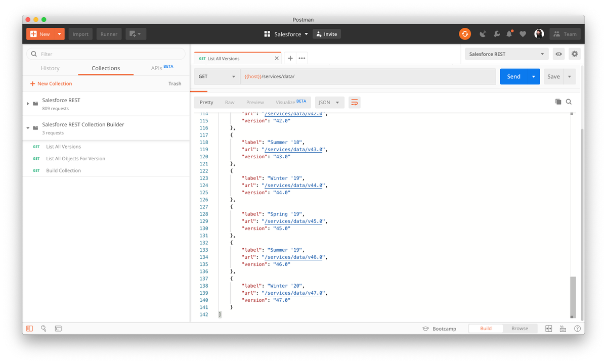This screenshot has height=364, width=607.
Task: Open the New button dropdown arrow
Action: tap(59, 34)
